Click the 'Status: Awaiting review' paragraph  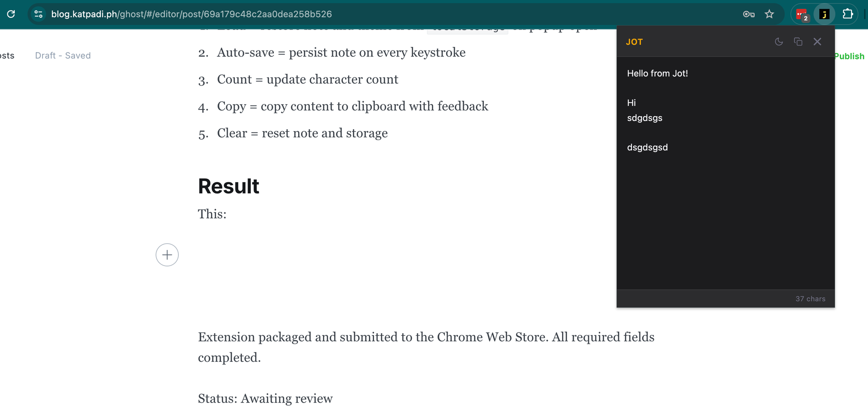pos(265,398)
